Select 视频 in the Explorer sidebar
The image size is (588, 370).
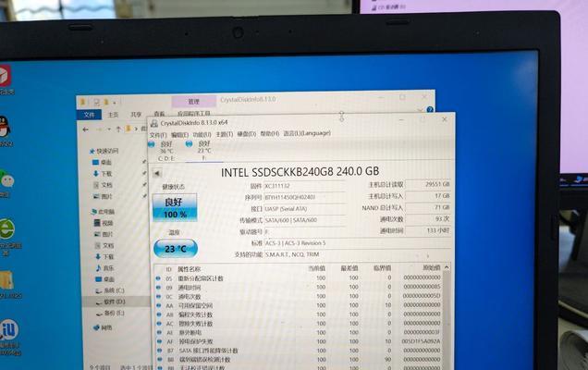coord(104,223)
